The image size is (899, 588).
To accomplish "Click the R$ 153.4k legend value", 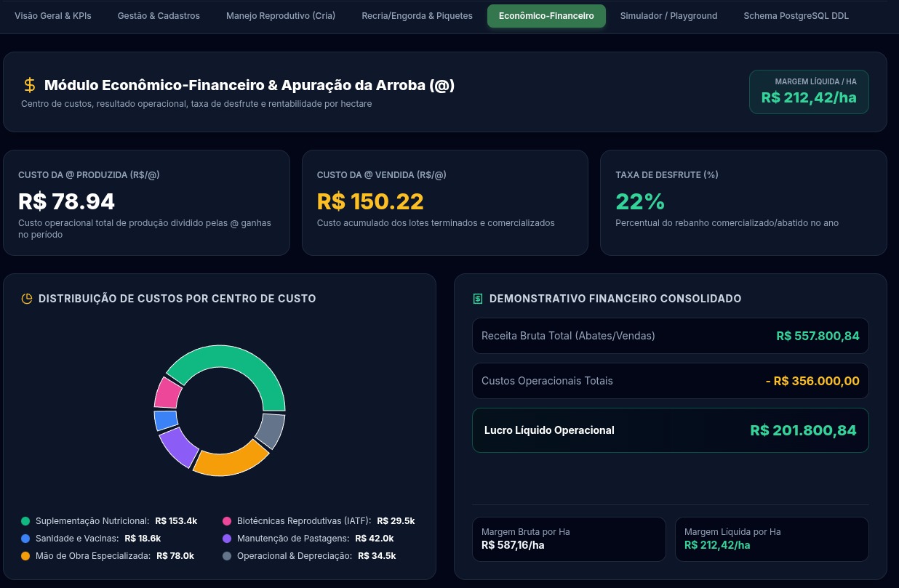I will coord(176,521).
